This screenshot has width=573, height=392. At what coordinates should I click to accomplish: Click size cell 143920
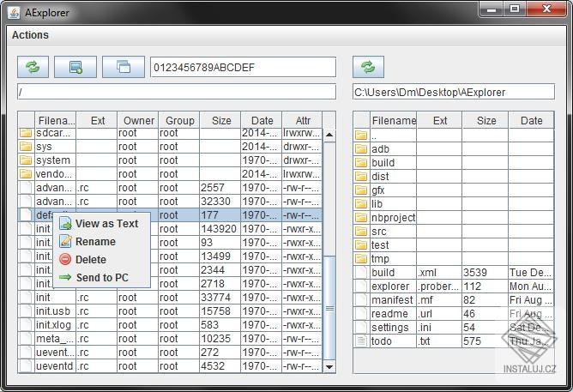pos(219,229)
